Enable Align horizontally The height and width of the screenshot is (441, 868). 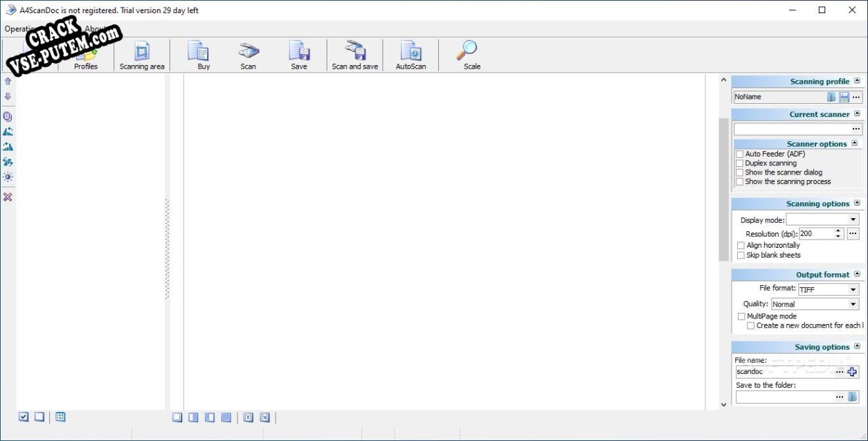tap(741, 246)
